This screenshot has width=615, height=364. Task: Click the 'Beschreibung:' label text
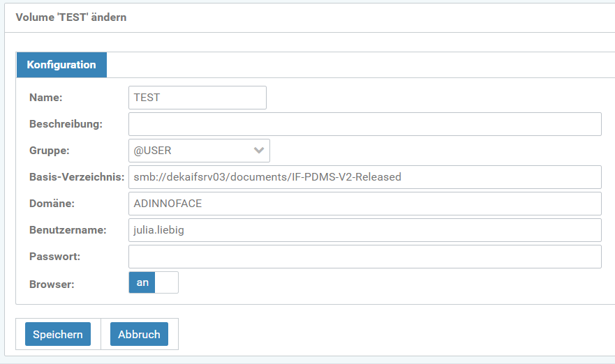coord(66,124)
